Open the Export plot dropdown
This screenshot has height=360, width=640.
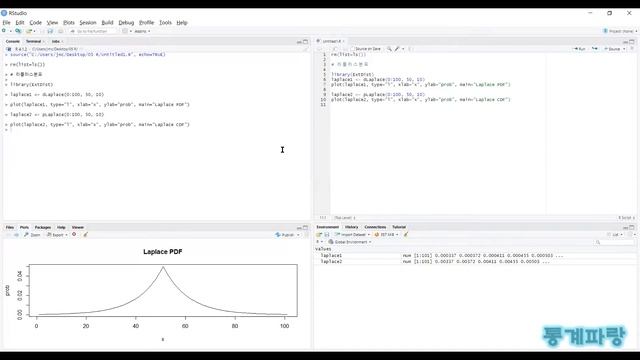(57, 235)
